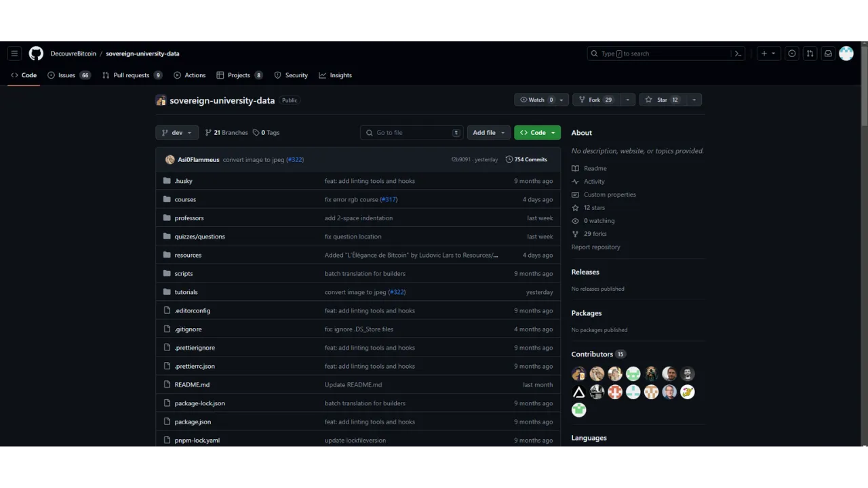Open commit message 'add 2-space indentation'
868x488 pixels.
coord(359,218)
